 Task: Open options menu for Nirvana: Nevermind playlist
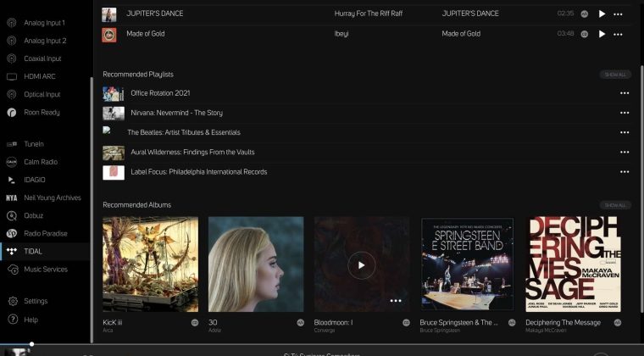click(x=625, y=113)
